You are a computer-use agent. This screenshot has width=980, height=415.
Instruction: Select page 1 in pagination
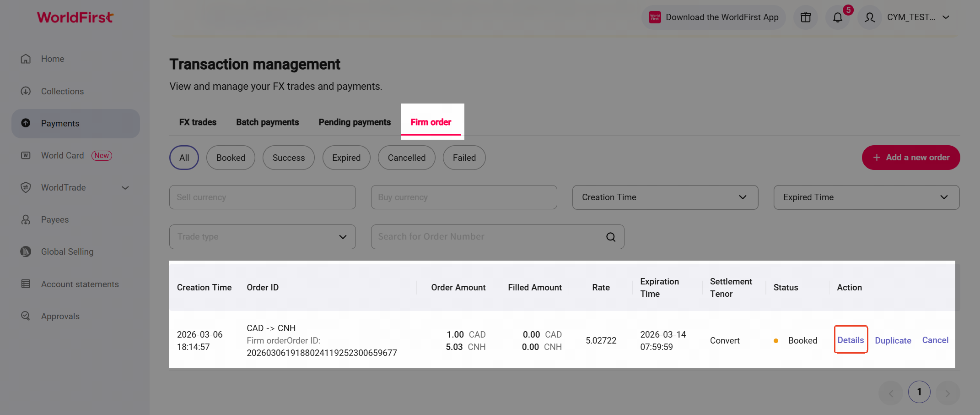coord(919,392)
